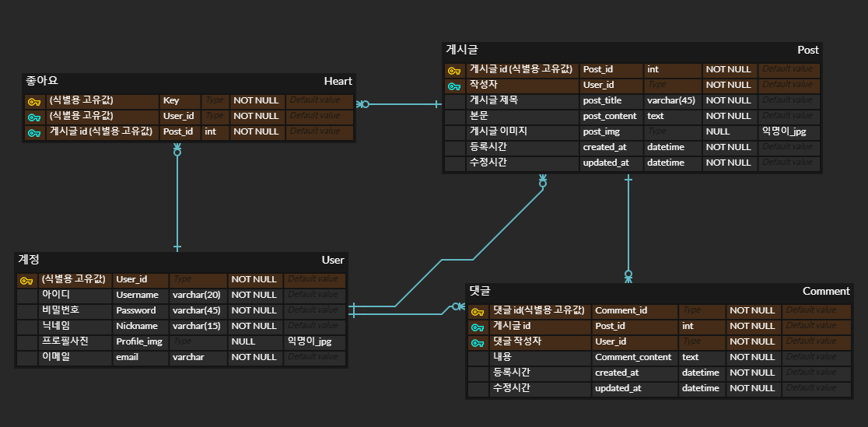Click the 'text' type of post_content
This screenshot has width=868, height=427.
655,117
